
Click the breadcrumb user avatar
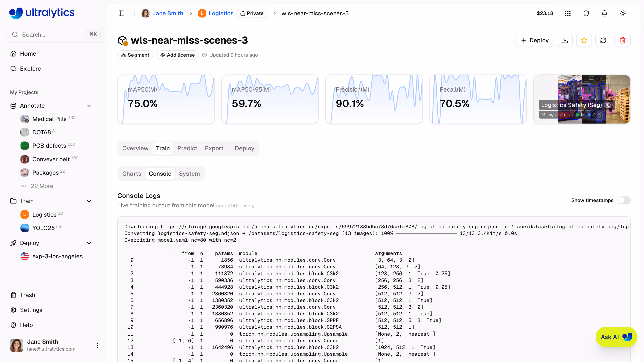click(145, 13)
